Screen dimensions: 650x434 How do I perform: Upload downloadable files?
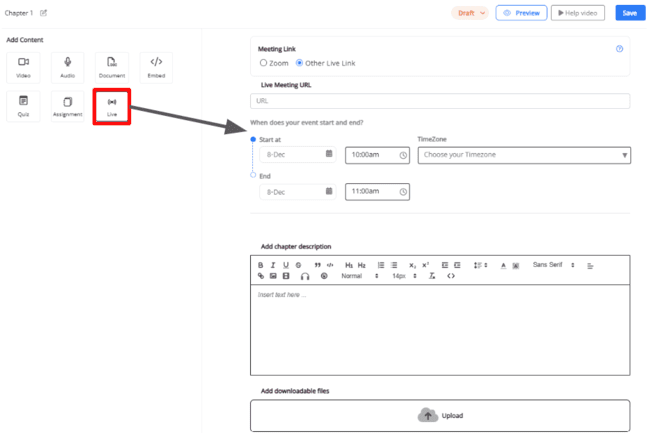pyautogui.click(x=440, y=416)
